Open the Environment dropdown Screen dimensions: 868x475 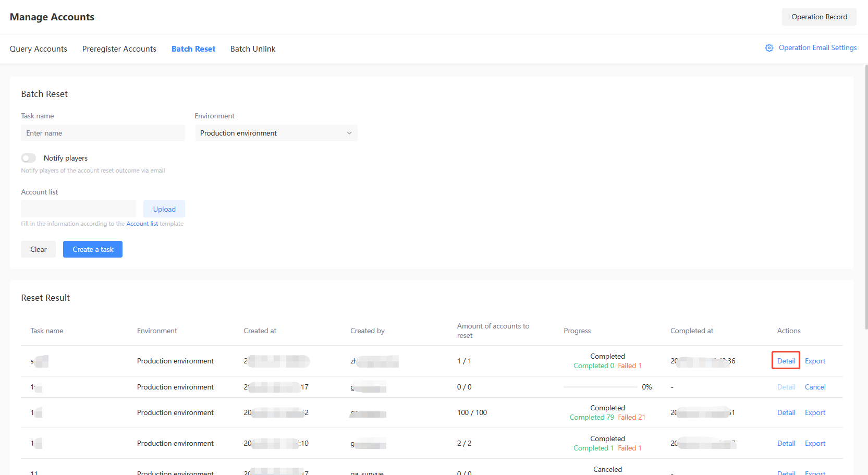[x=276, y=133]
